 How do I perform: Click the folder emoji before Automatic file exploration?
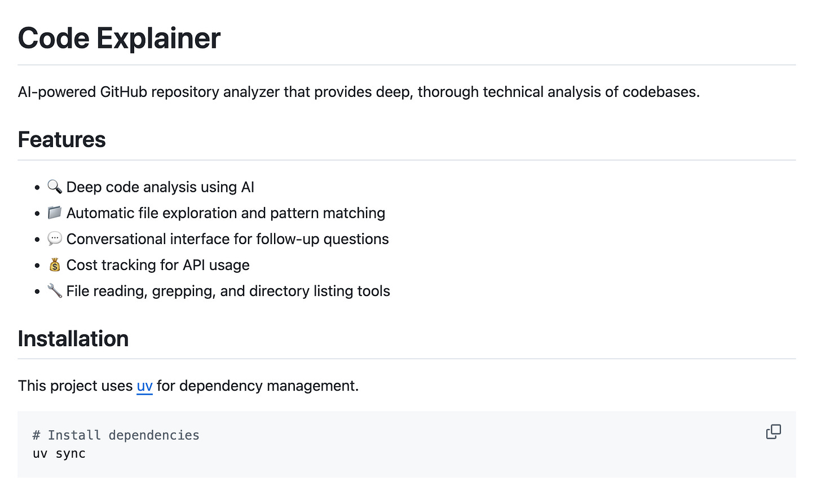(x=55, y=213)
